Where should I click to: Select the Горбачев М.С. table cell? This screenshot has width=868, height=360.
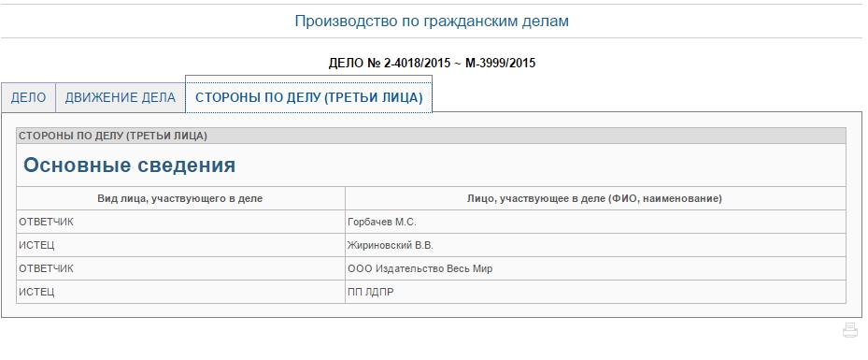[x=595, y=223]
